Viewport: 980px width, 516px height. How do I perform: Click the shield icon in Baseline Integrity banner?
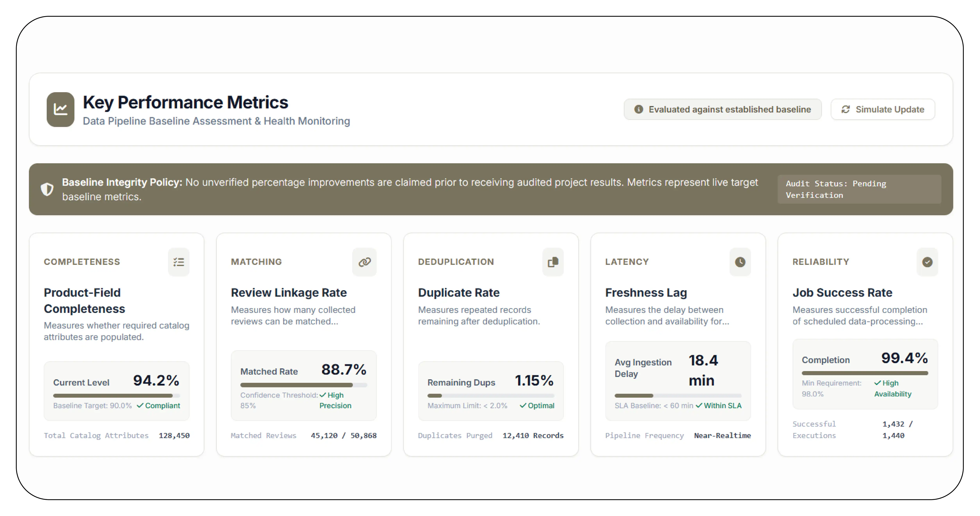(47, 189)
